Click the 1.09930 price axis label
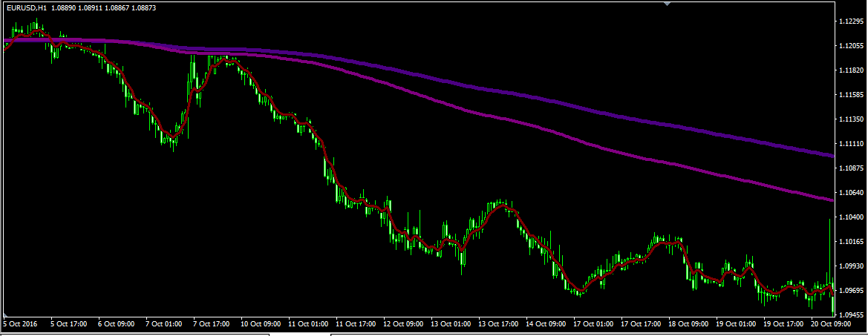This screenshot has width=868, height=336. (x=851, y=266)
